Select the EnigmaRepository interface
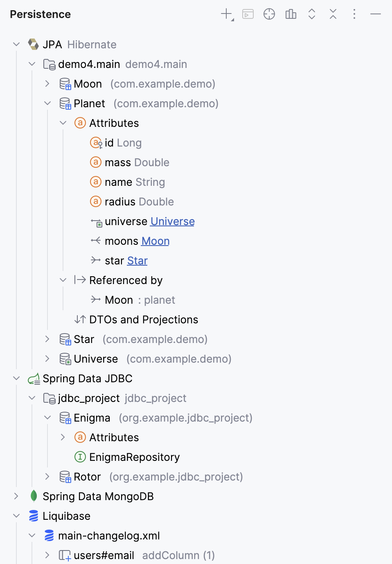This screenshot has height=564, width=392. coord(134,457)
